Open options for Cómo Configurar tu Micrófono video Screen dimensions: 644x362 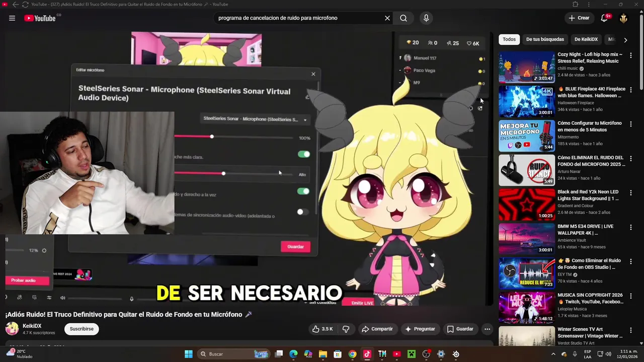coord(631,124)
